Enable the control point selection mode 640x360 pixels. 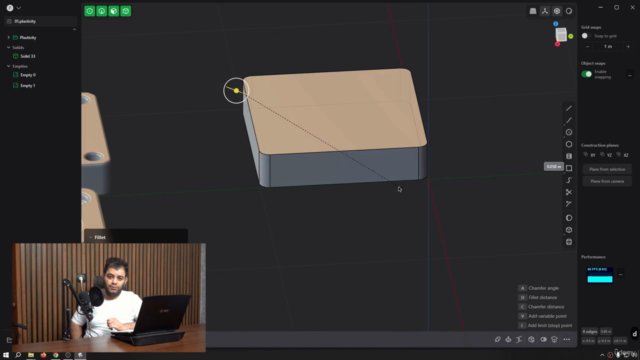(89, 11)
